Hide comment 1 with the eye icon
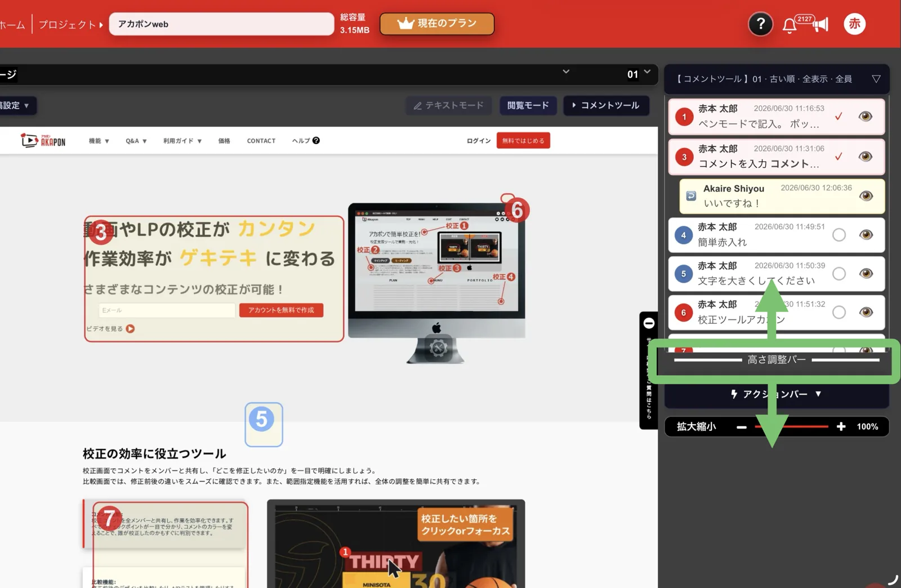This screenshot has height=588, width=901. [x=866, y=116]
